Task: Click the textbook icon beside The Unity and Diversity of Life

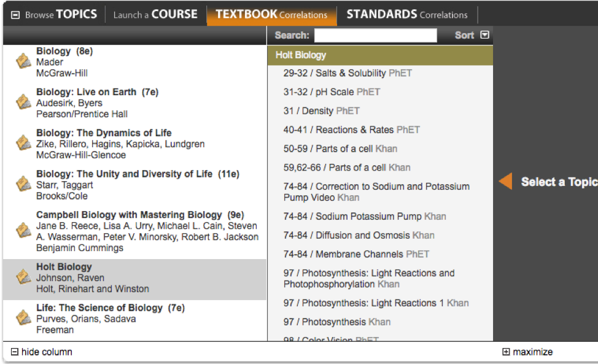Action: (23, 184)
